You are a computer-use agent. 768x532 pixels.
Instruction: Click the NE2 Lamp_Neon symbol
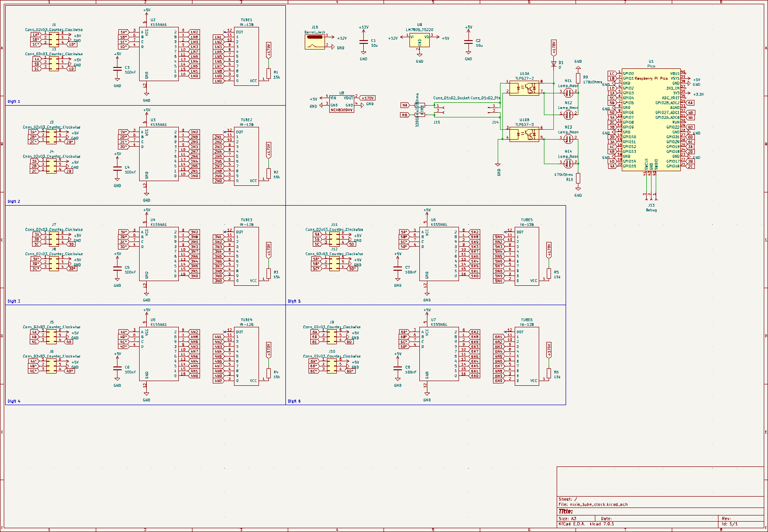[x=568, y=115]
